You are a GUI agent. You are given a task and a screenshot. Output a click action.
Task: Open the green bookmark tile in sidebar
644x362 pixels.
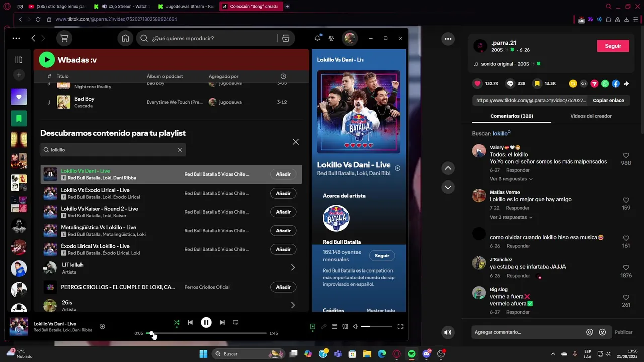point(19,118)
